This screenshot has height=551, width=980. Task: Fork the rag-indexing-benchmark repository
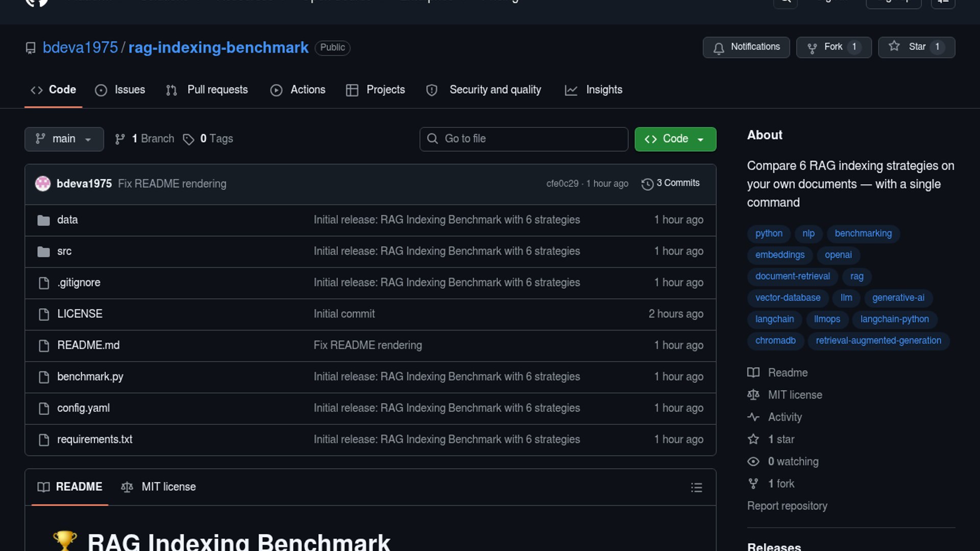pyautogui.click(x=832, y=47)
